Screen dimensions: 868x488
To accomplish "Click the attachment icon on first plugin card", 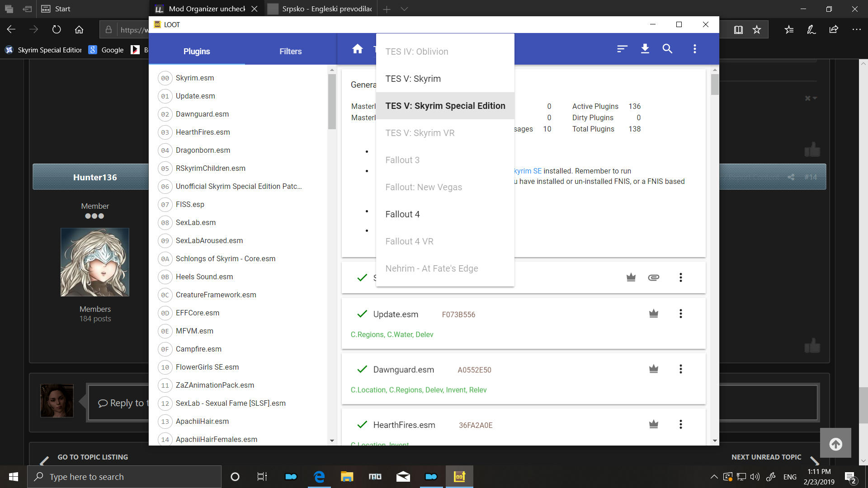I will [x=654, y=277].
